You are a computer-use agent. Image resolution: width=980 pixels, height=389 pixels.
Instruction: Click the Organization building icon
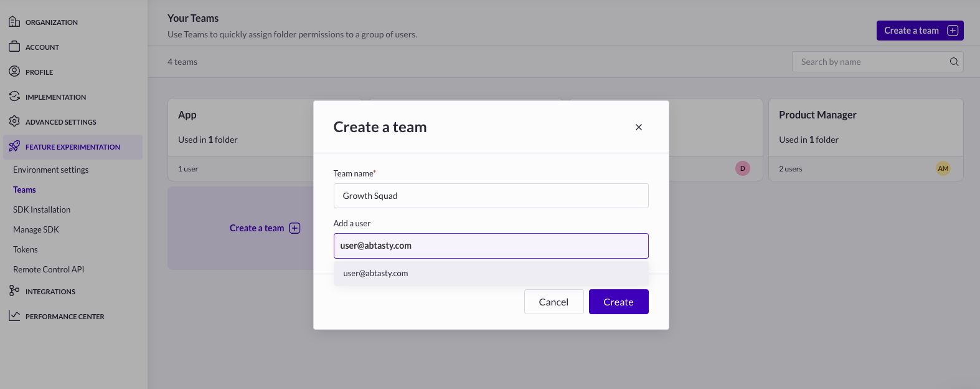click(14, 22)
